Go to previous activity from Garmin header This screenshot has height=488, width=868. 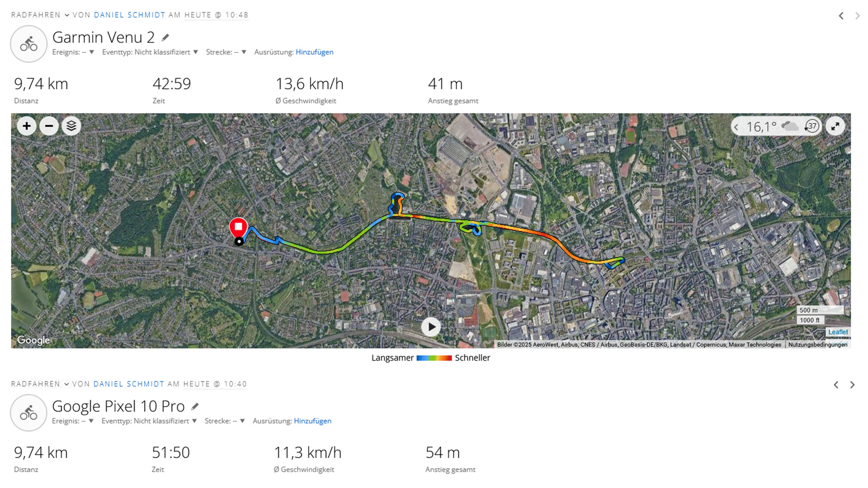[841, 16]
